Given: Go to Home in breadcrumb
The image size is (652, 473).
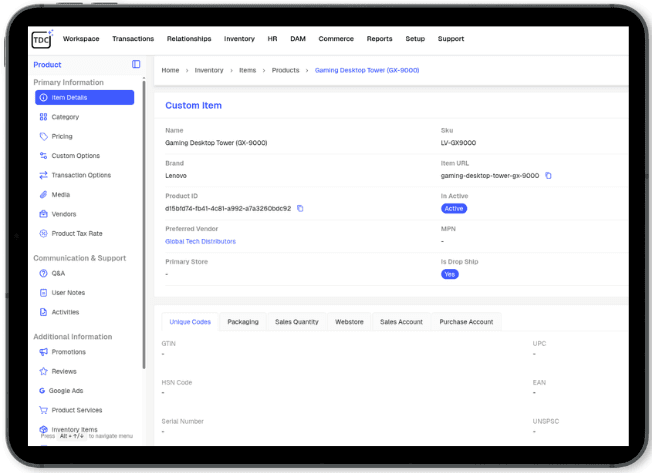Looking at the screenshot, I should [170, 70].
